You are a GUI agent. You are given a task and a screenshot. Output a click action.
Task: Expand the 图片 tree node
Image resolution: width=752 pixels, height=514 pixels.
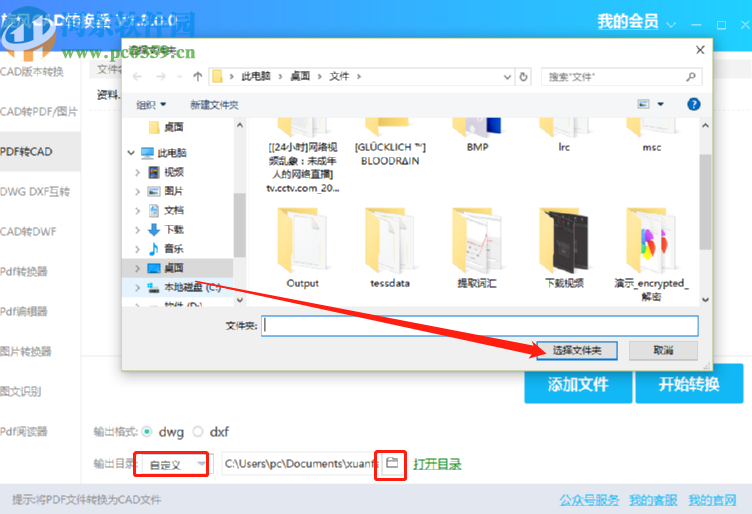[x=138, y=191]
